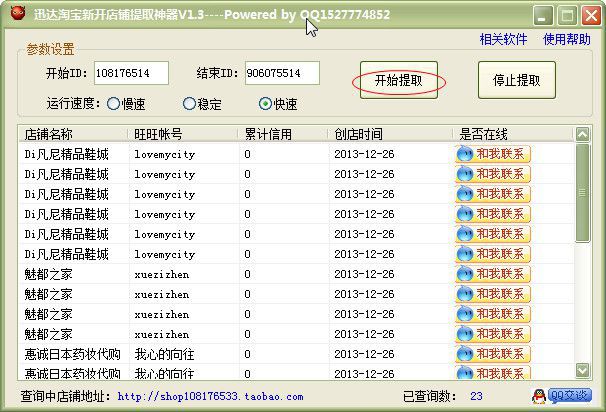Click the 参数设置 group label
This screenshot has height=412, width=606.
50,49
